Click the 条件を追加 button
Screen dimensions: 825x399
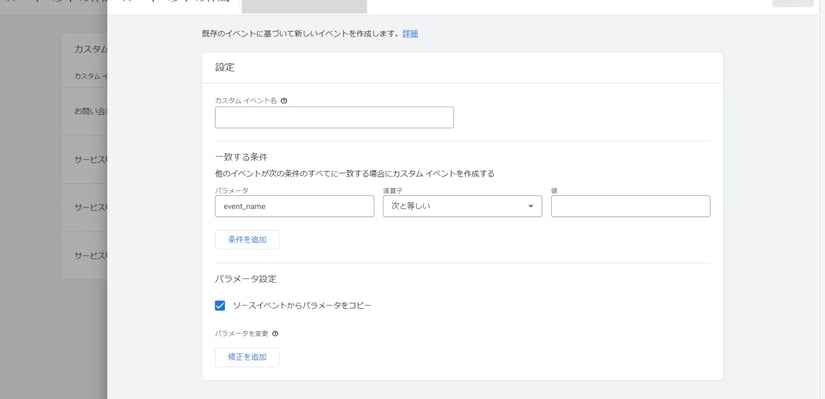pyautogui.click(x=247, y=240)
